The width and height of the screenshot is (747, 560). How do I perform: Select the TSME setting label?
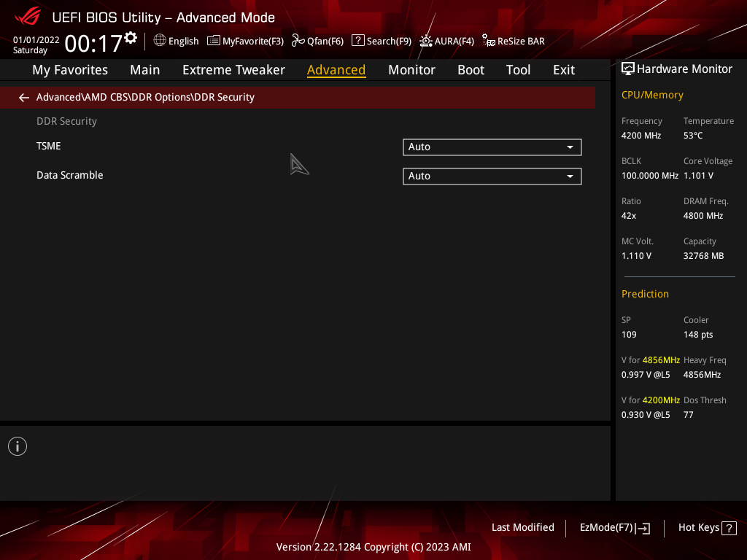pyautogui.click(x=49, y=146)
